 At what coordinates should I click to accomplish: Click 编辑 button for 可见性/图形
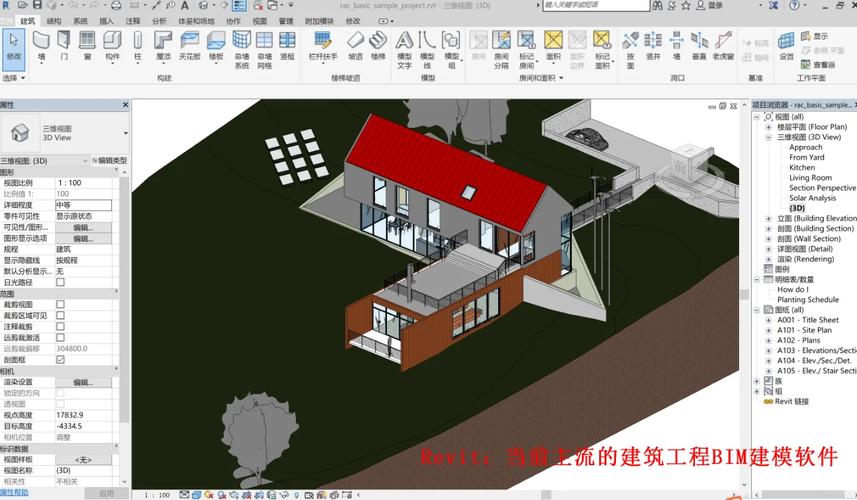tap(83, 227)
